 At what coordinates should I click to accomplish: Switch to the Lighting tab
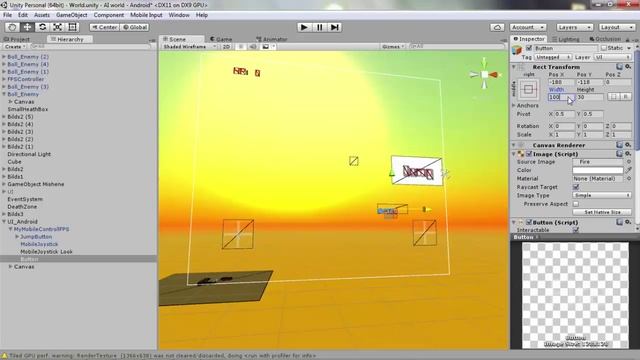(565, 39)
